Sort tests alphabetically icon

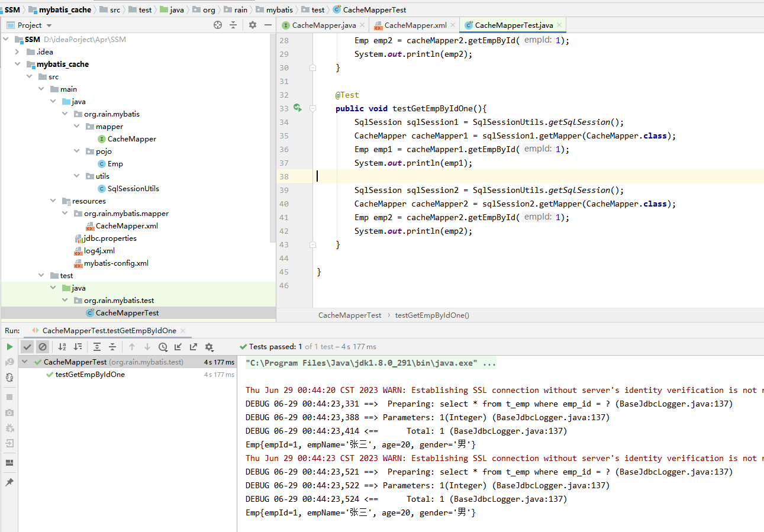click(x=62, y=347)
